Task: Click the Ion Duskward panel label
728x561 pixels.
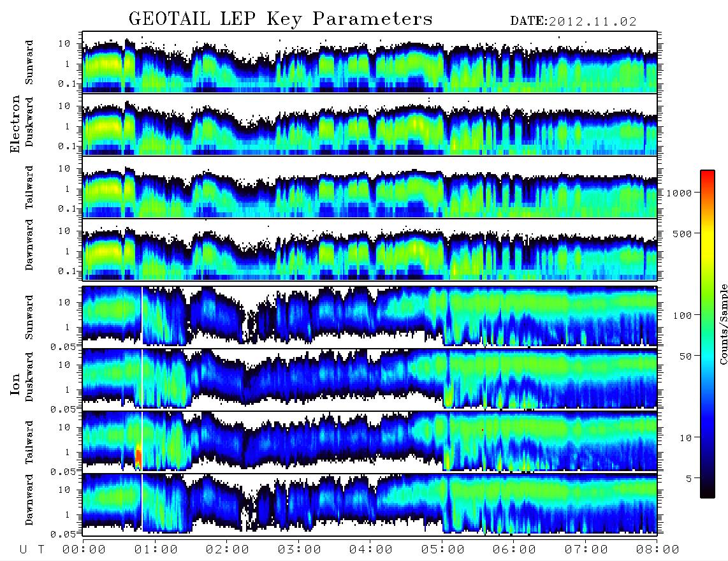Action: [29, 377]
